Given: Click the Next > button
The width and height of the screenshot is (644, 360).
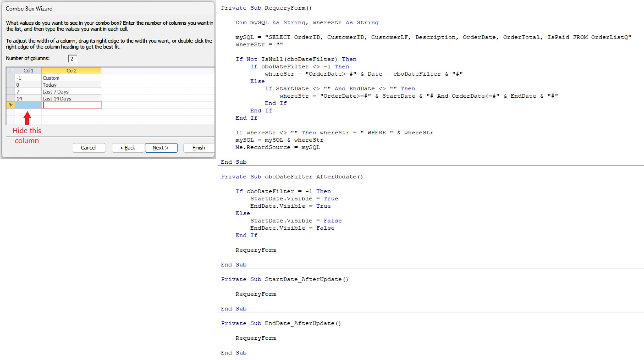Looking at the screenshot, I should click(x=161, y=148).
